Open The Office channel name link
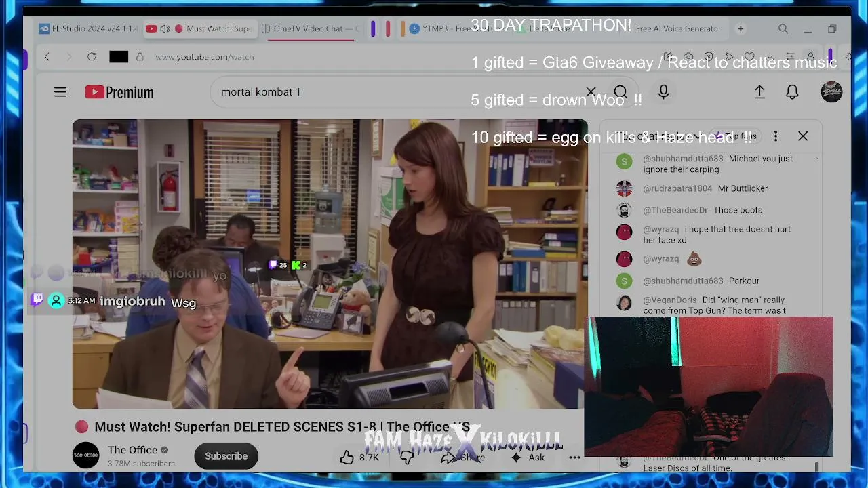This screenshot has width=868, height=488. tap(132, 450)
